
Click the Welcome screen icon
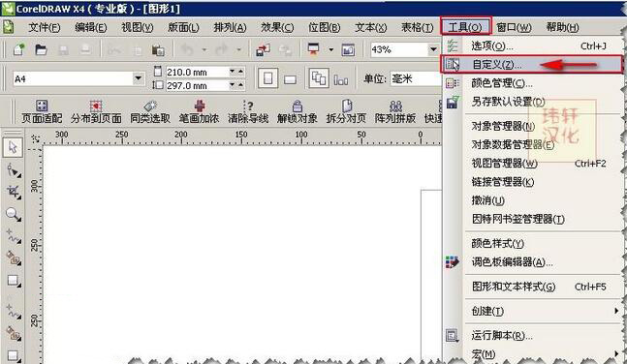point(348,50)
